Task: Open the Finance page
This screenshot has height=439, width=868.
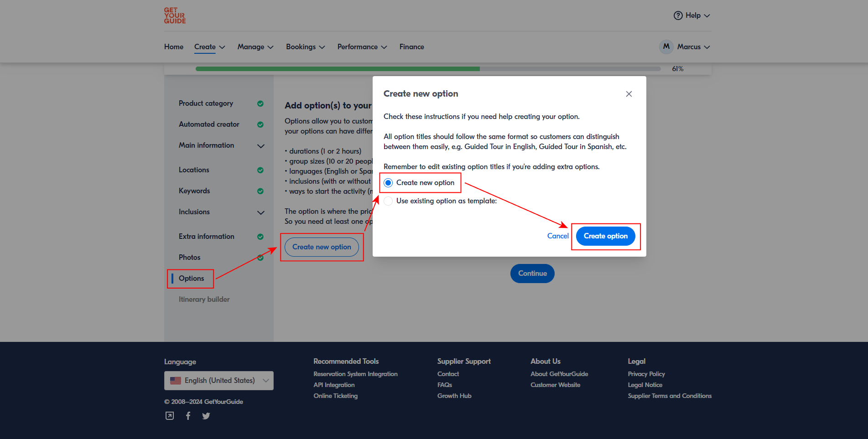Action: (411, 47)
